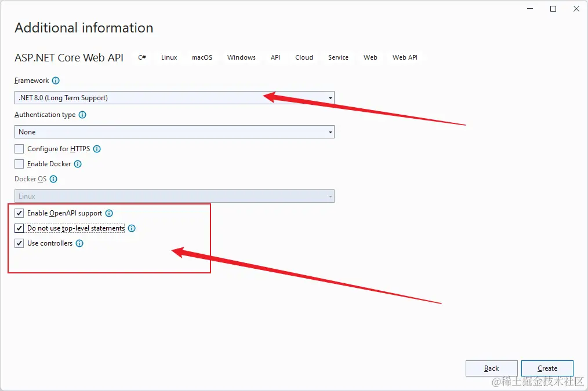Click the Framework label

[31, 81]
